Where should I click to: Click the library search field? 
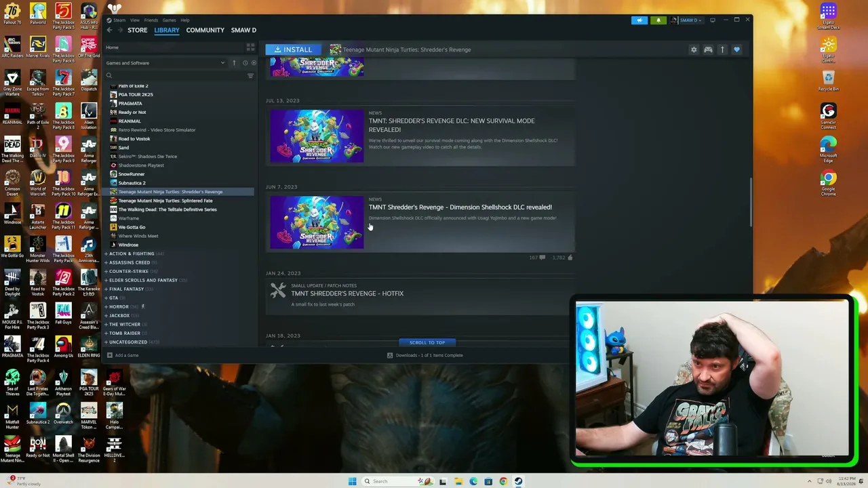176,75
